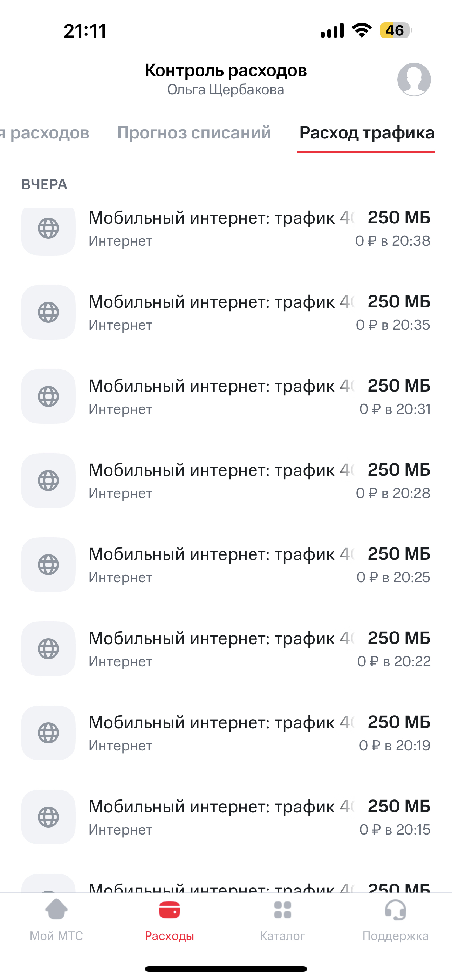The height and width of the screenshot is (980, 452).
Task: Tap account name Ольга Щербакова
Action: [226, 90]
